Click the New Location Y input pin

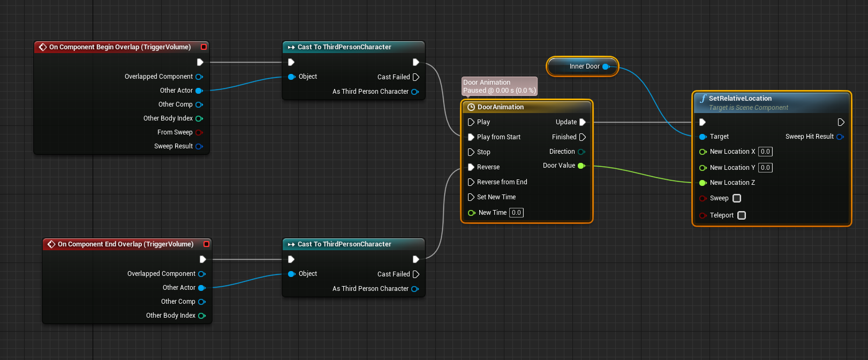pos(703,168)
